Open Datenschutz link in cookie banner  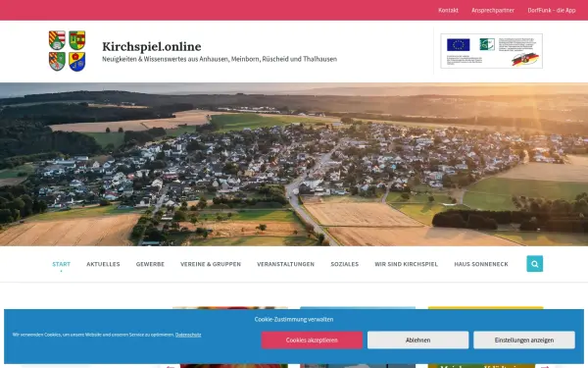click(x=188, y=335)
